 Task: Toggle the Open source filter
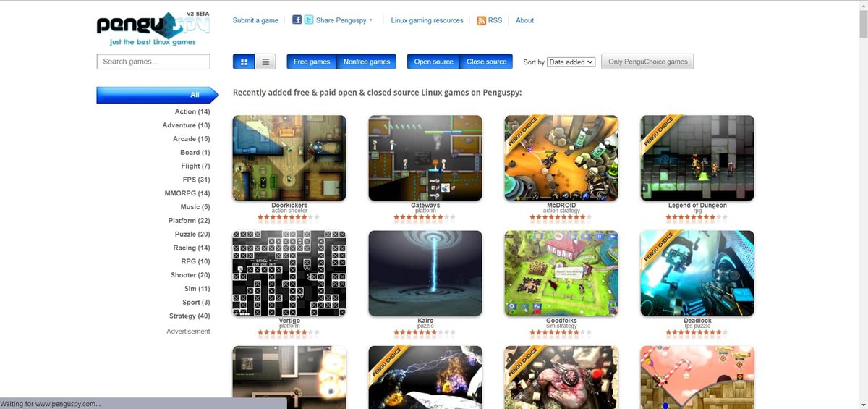tap(433, 62)
